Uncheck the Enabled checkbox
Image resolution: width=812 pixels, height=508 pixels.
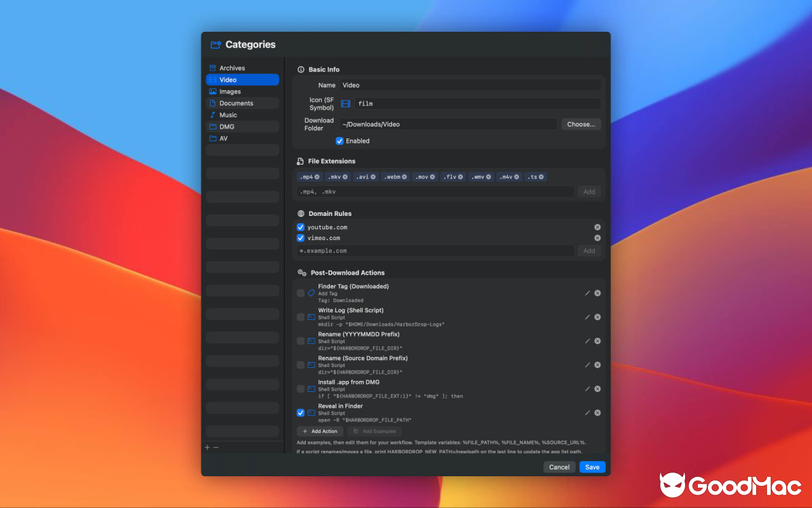(339, 140)
